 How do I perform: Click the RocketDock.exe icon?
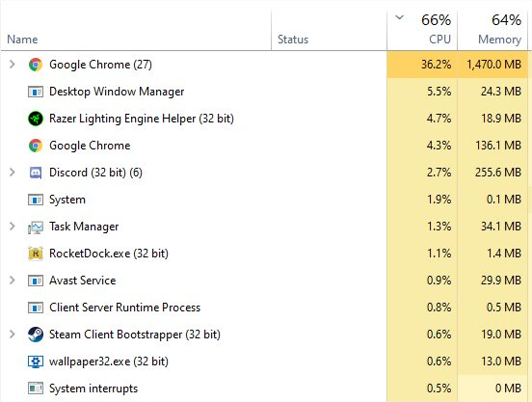36,254
